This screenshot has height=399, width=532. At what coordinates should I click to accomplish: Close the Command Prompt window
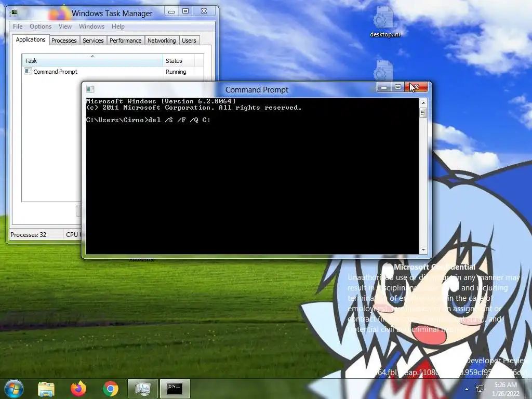pos(416,87)
